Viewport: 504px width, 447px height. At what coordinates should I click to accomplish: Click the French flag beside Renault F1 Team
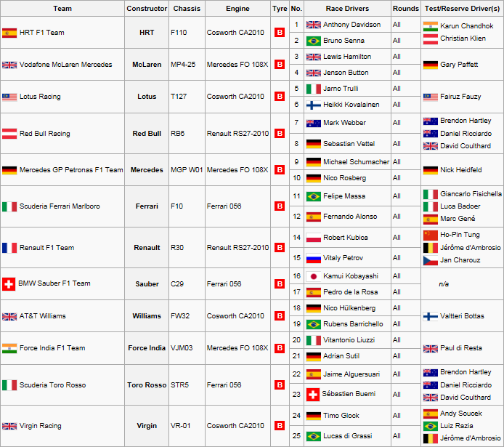(9, 248)
